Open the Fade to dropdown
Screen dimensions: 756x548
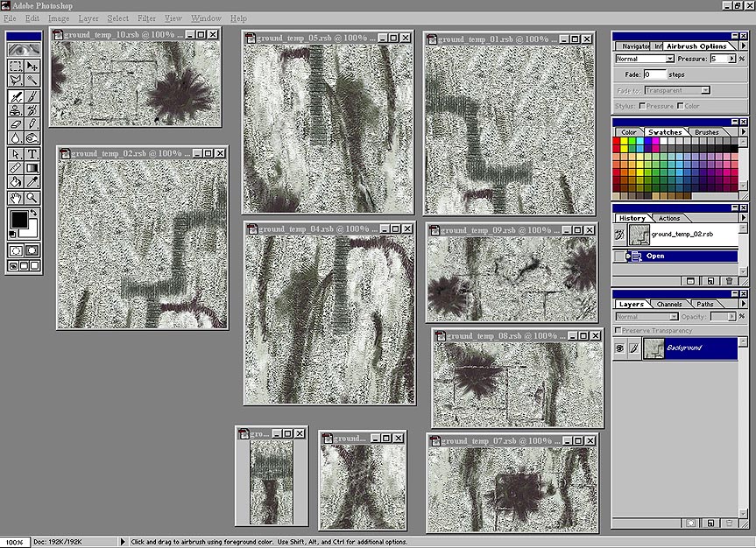pos(705,90)
